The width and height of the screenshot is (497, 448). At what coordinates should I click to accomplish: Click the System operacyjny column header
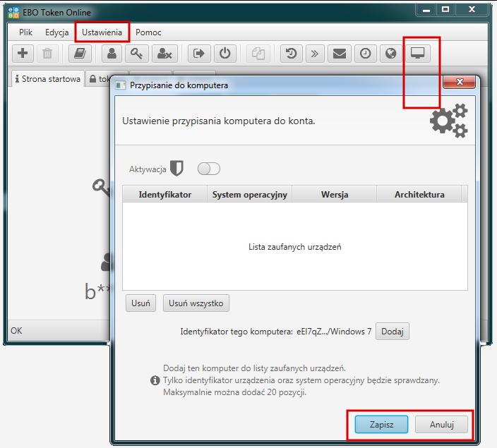tap(249, 194)
